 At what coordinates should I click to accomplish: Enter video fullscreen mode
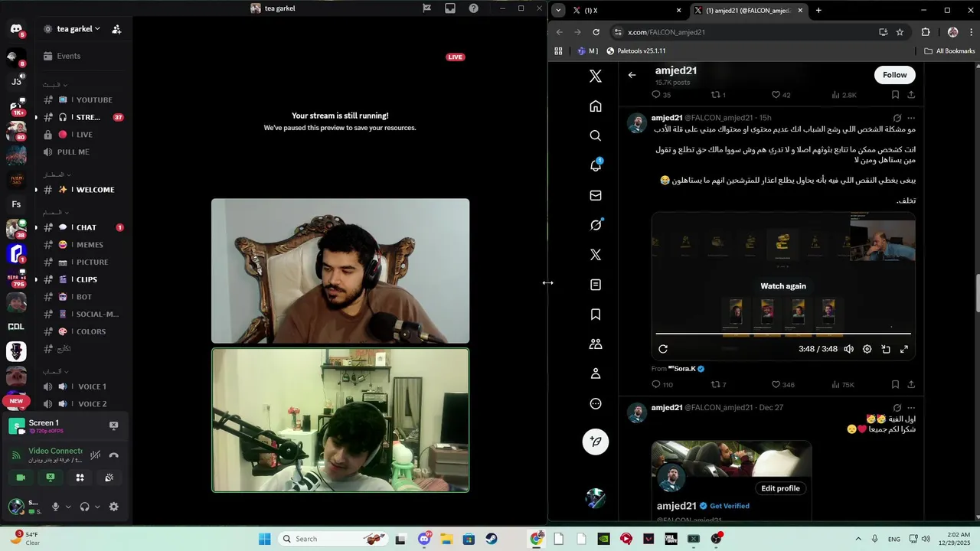[904, 349]
